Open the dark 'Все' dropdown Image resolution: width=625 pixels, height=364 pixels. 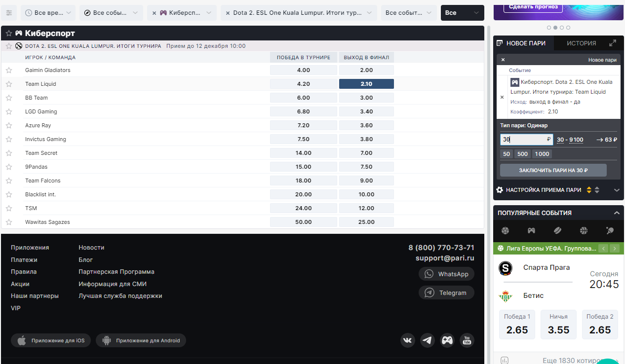(462, 13)
